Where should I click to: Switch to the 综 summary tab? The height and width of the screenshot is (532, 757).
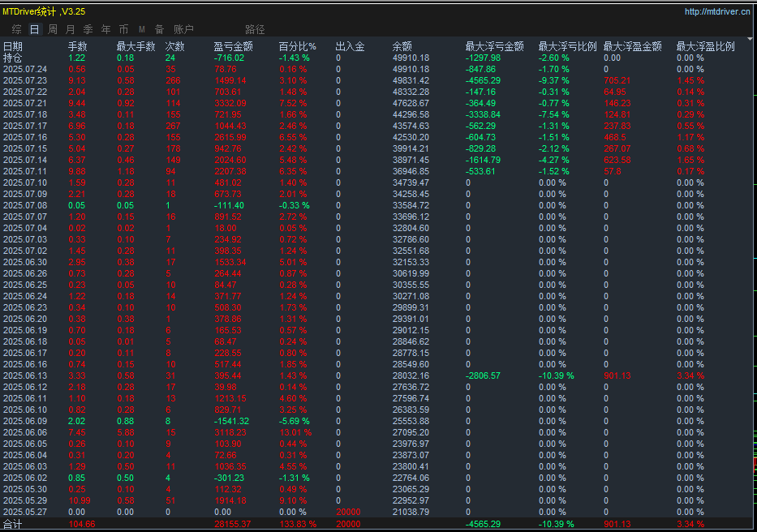tap(16, 29)
